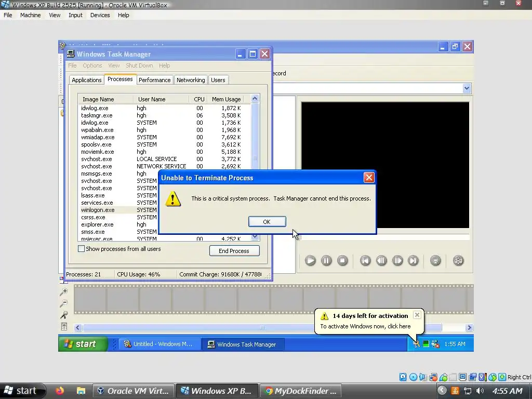Select the Processes tab

120,79
